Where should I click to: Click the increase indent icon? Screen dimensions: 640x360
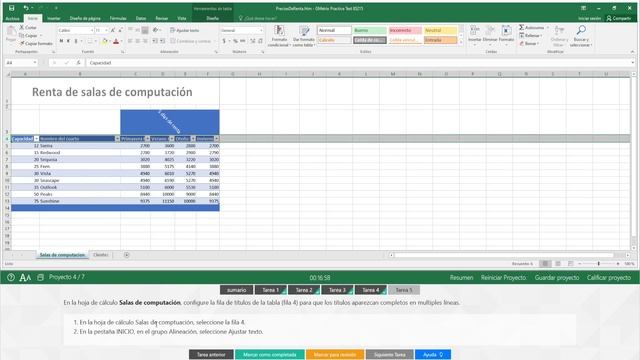click(162, 41)
